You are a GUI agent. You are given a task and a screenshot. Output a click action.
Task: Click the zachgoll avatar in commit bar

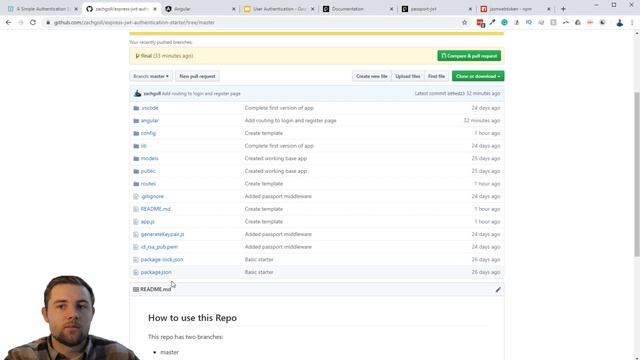tap(138, 93)
